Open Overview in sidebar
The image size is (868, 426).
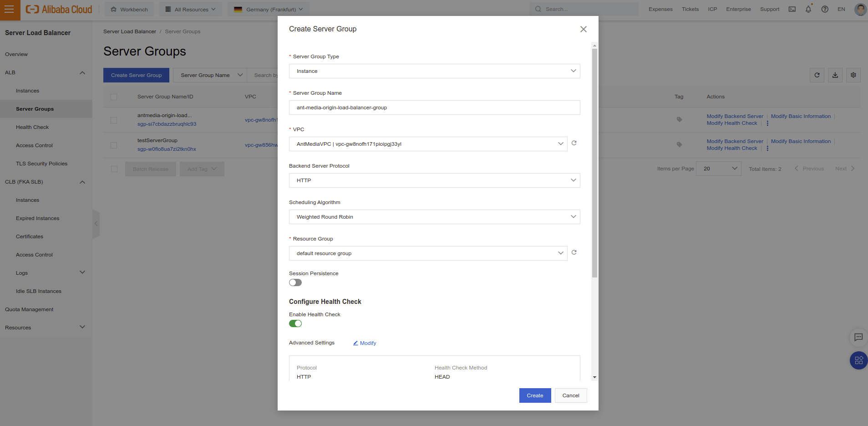point(16,54)
